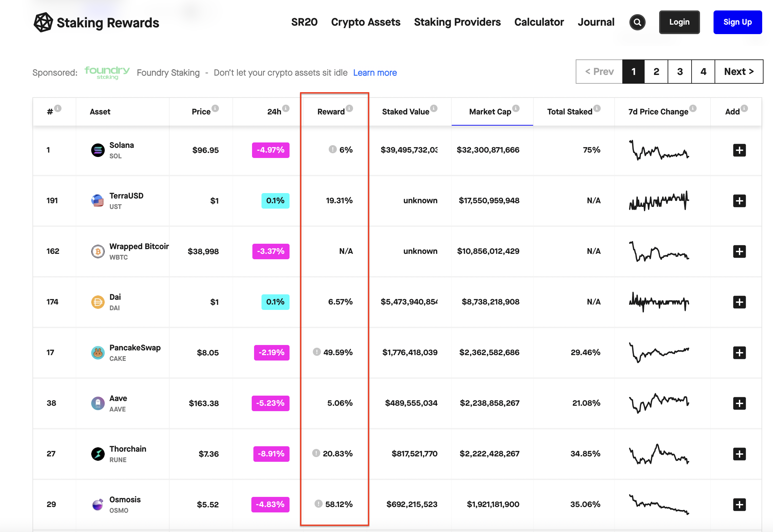Follow the Learn more sponsored link
773x532 pixels.
click(375, 73)
